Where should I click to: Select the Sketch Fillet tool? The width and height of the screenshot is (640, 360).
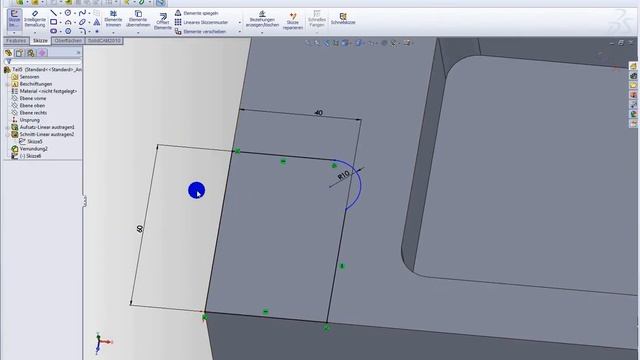(82, 31)
